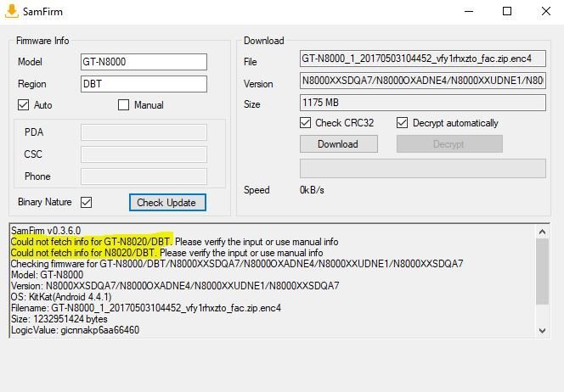The image size is (564, 392).
Task: Close the SamFirm window
Action: click(x=545, y=11)
